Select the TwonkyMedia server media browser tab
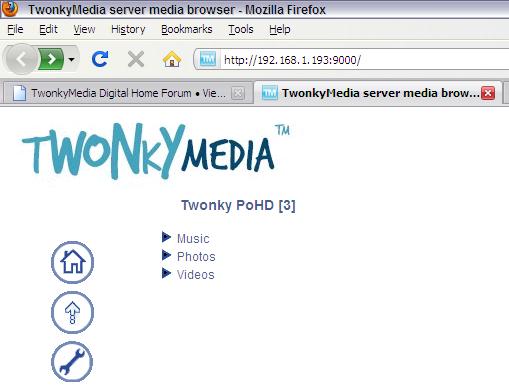The width and height of the screenshot is (509, 389). point(378,93)
